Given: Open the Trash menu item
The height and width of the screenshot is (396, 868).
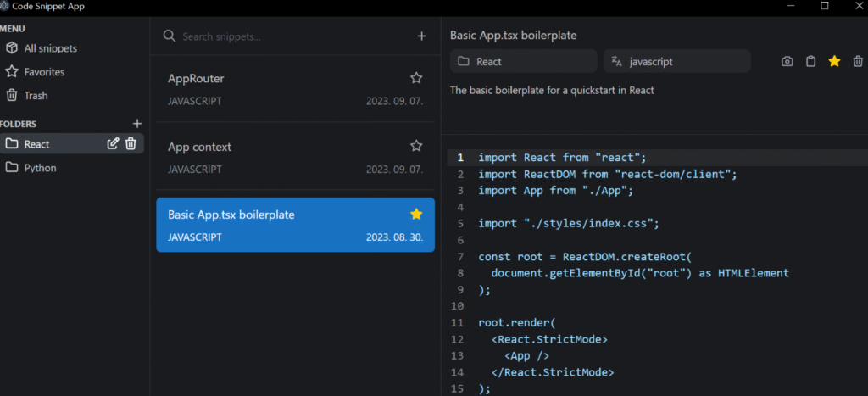Looking at the screenshot, I should point(28,96).
